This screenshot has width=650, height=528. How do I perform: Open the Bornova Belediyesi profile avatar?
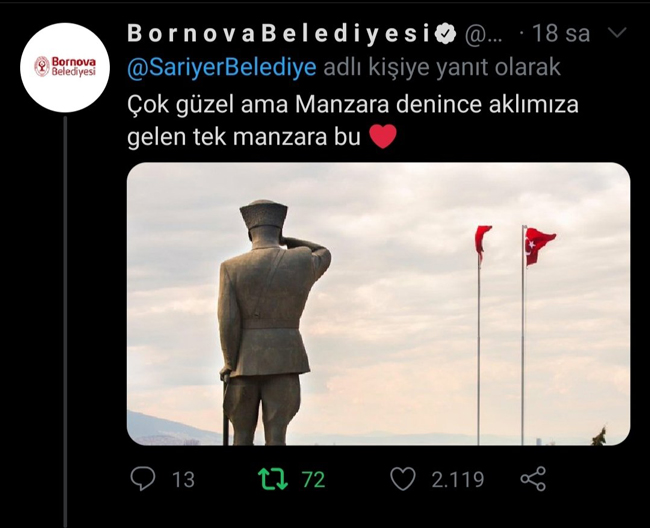coord(65,68)
